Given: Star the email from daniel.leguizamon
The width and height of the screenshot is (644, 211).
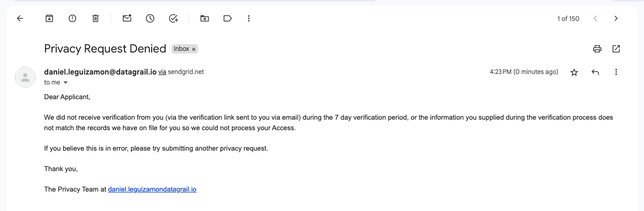Looking at the screenshot, I should point(574,72).
